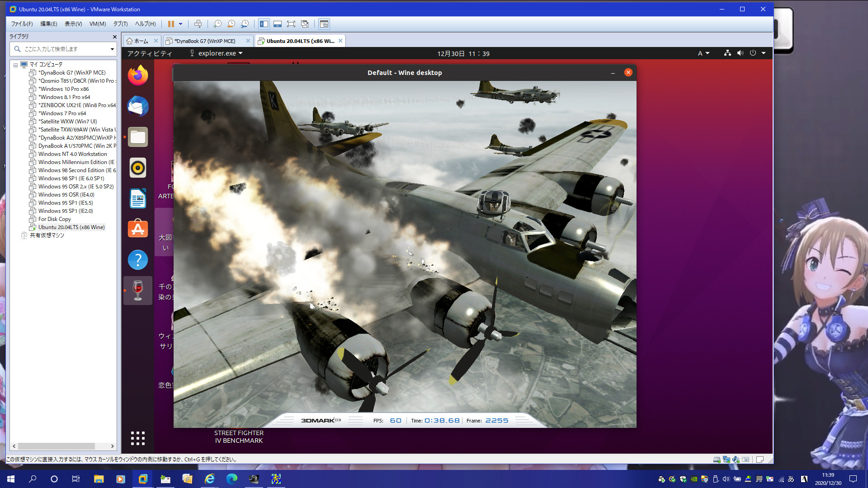Viewport: 868px width, 488px height.
Task: Open the power options dropdown beside the pause button
Action: 180,24
